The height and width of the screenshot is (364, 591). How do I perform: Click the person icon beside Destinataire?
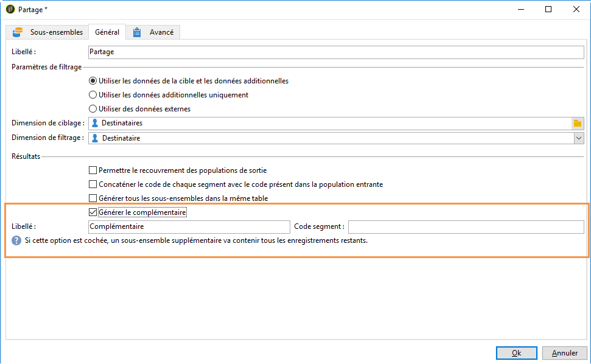pyautogui.click(x=95, y=138)
